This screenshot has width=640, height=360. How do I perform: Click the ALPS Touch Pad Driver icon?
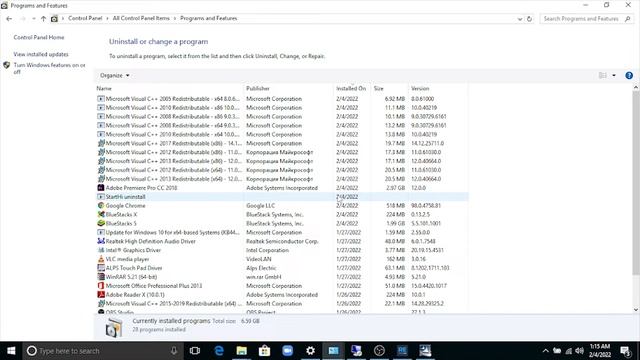(x=101, y=268)
